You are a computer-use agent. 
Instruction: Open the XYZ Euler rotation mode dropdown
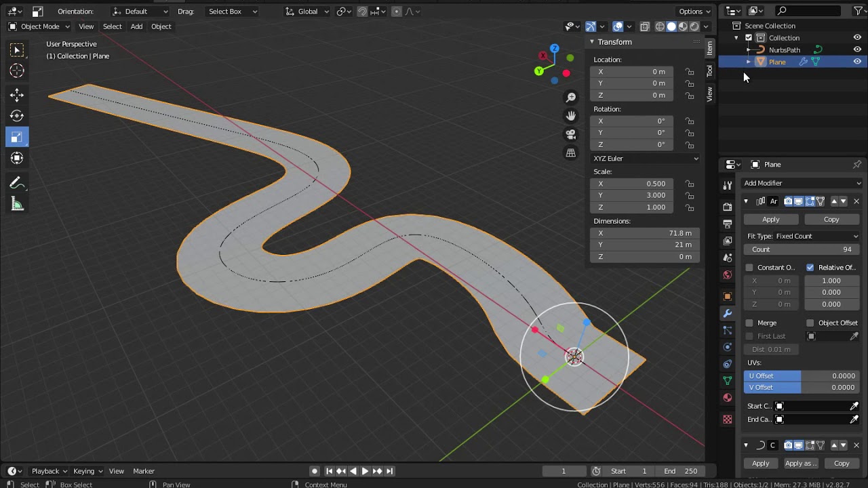[646, 159]
